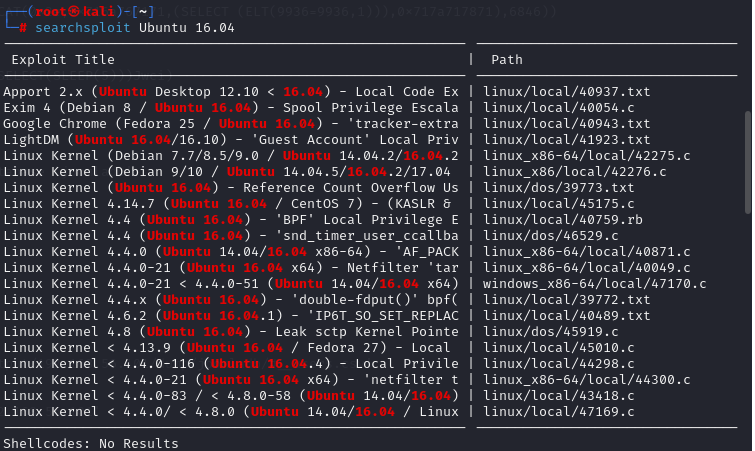Click path 'linux/local/45175.c'

click(559, 204)
